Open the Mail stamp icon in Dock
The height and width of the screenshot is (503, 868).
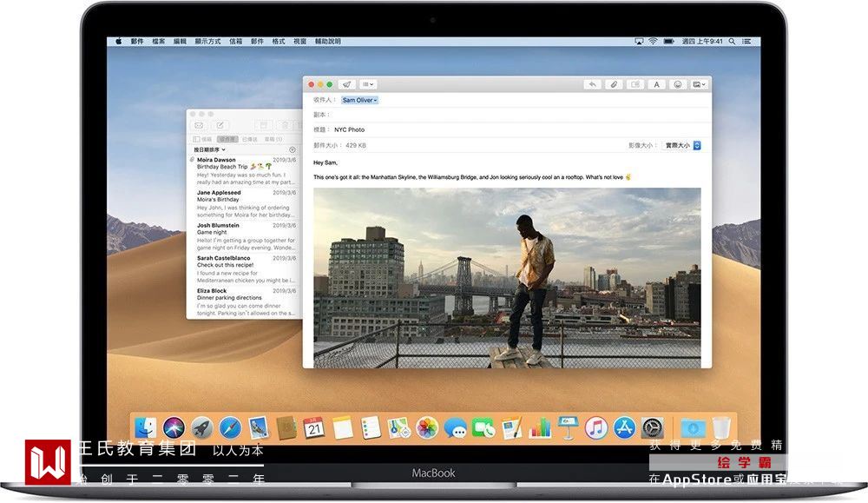coord(259,427)
